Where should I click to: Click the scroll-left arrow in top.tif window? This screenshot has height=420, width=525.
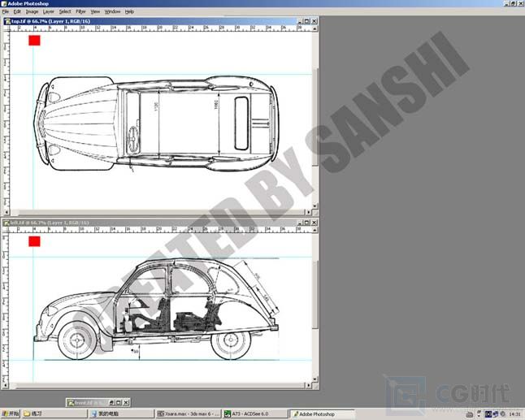(7, 212)
